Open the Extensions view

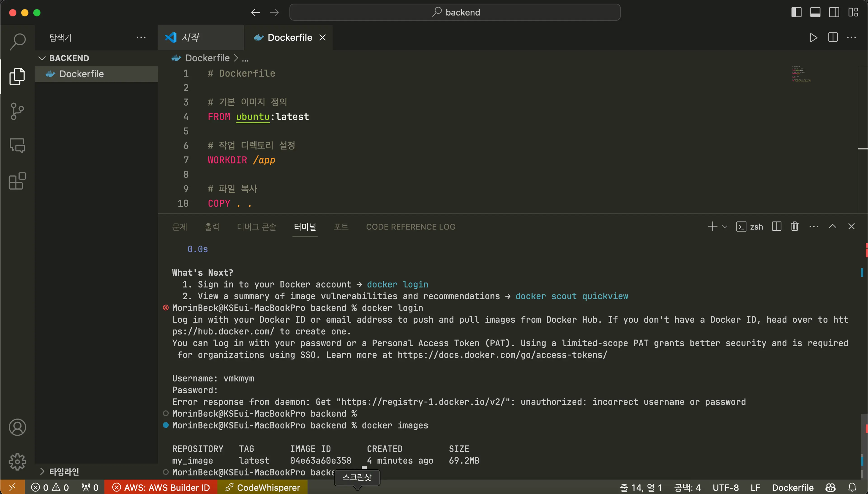click(17, 181)
